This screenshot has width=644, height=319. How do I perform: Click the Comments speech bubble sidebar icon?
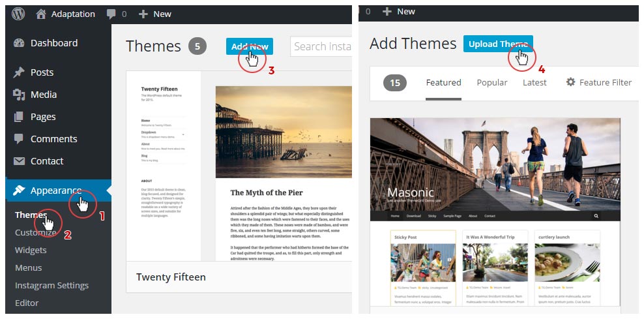click(19, 139)
